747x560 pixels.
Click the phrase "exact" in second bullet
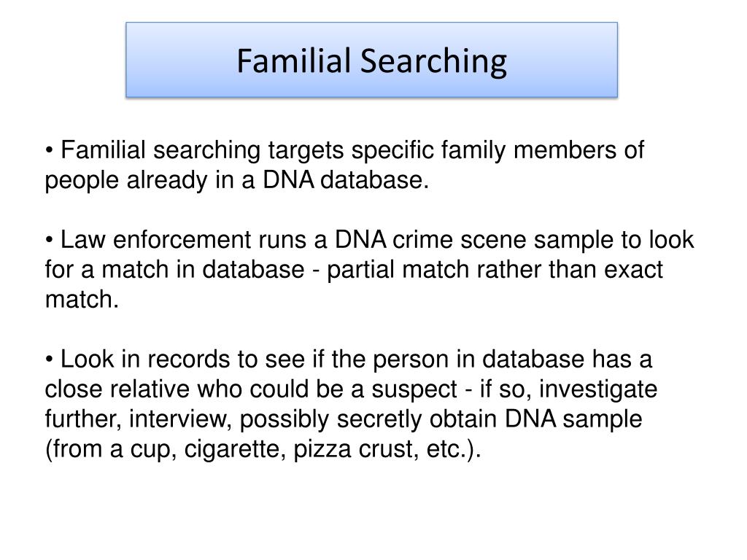click(x=633, y=270)
